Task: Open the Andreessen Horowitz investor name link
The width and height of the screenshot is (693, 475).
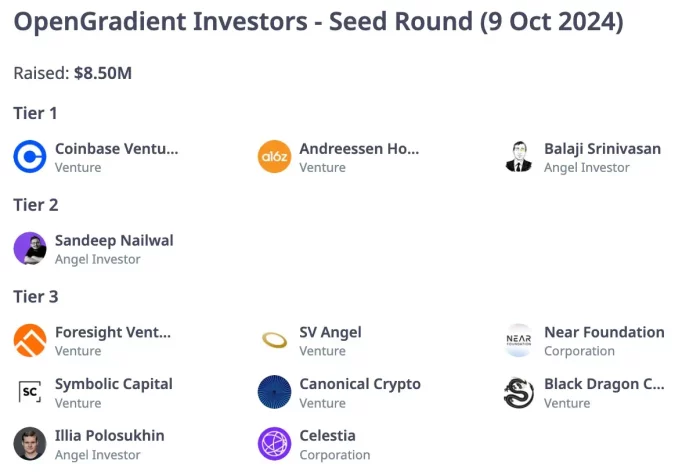Action: pyautogui.click(x=359, y=149)
